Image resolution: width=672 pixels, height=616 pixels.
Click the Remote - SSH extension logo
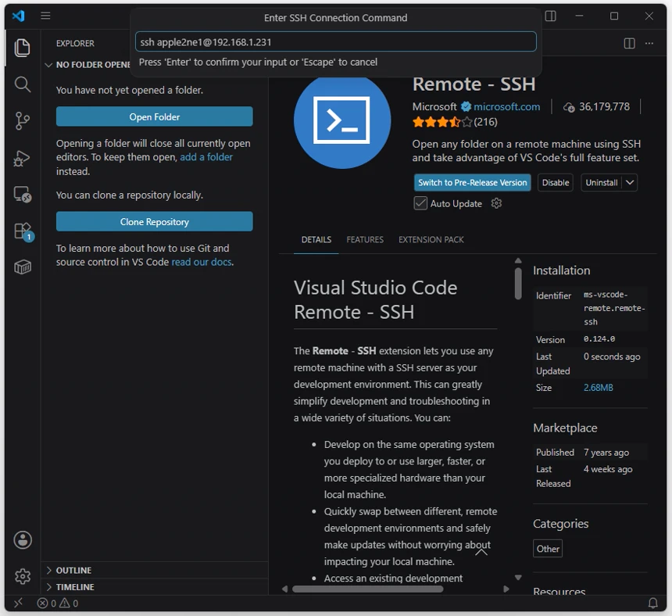tap(342, 120)
